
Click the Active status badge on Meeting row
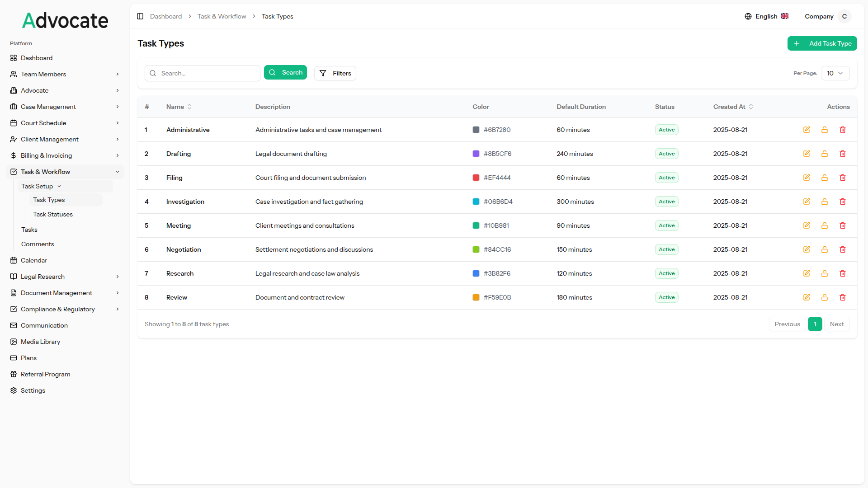666,225
